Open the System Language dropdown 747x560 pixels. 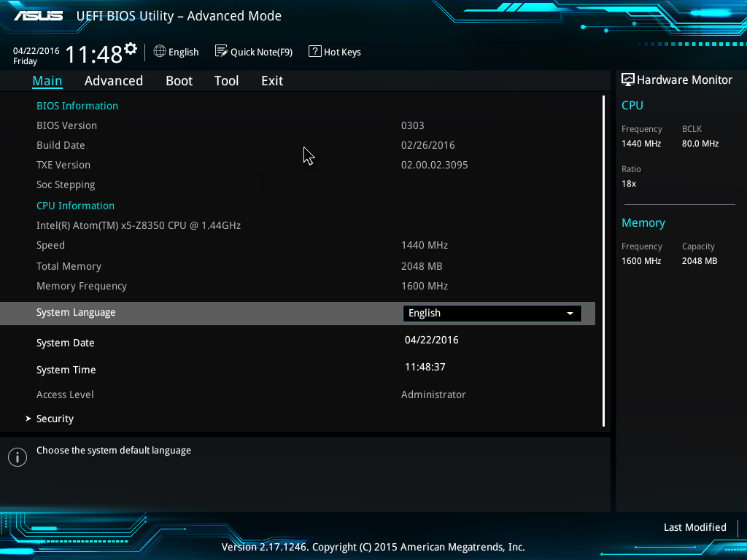(x=492, y=314)
